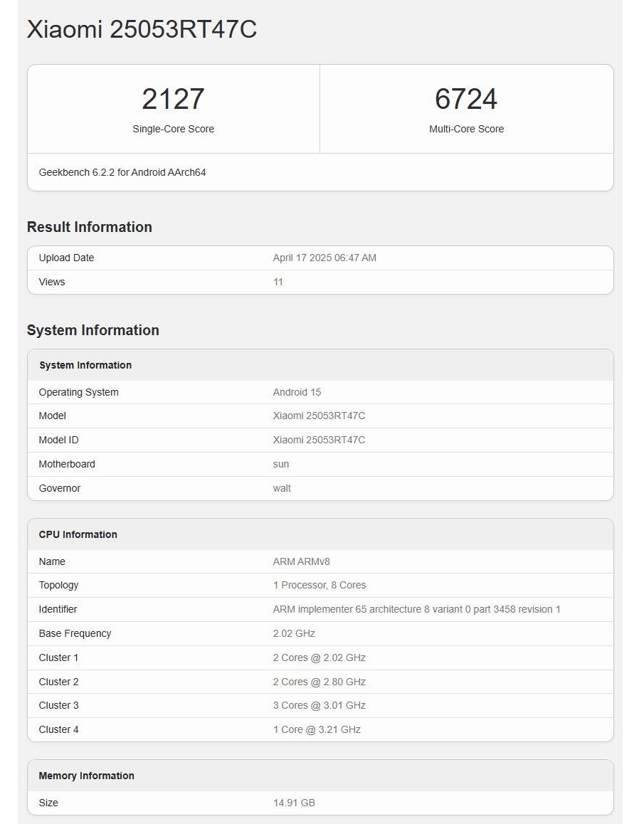This screenshot has height=824, width=644.
Task: Click the Governor value walt
Action: tap(282, 488)
